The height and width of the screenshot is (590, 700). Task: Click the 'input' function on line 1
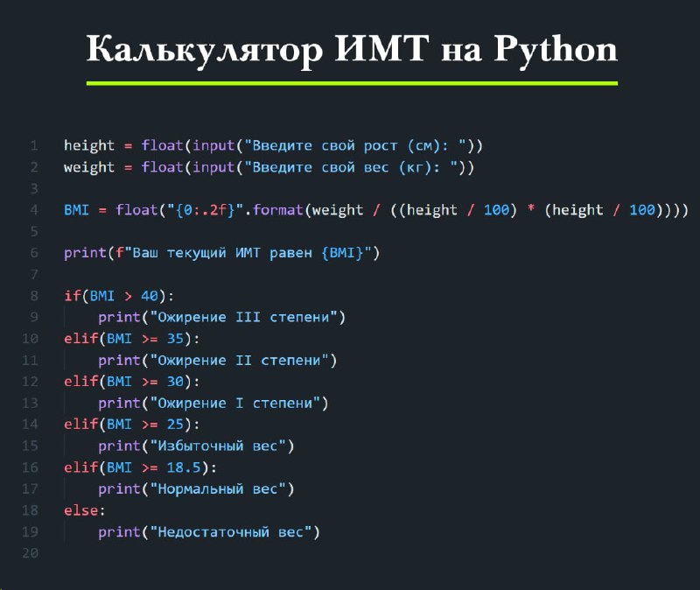pyautogui.click(x=213, y=145)
